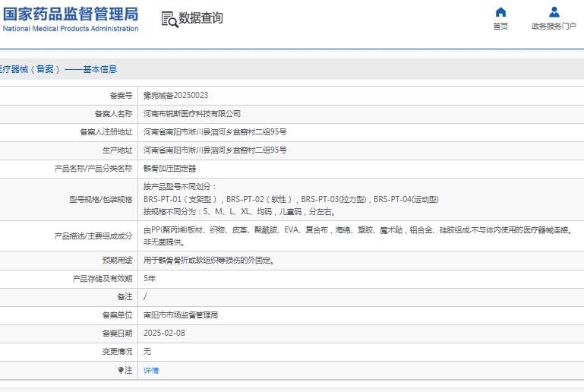
Task: Click the 备案日期 field label
Action: (x=117, y=334)
